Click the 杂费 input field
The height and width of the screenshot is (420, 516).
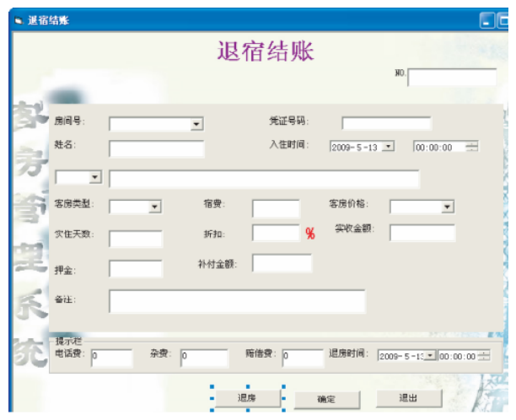point(204,358)
